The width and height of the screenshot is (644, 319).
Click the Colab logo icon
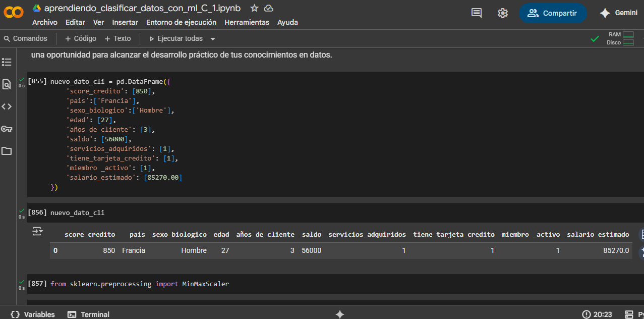[14, 13]
